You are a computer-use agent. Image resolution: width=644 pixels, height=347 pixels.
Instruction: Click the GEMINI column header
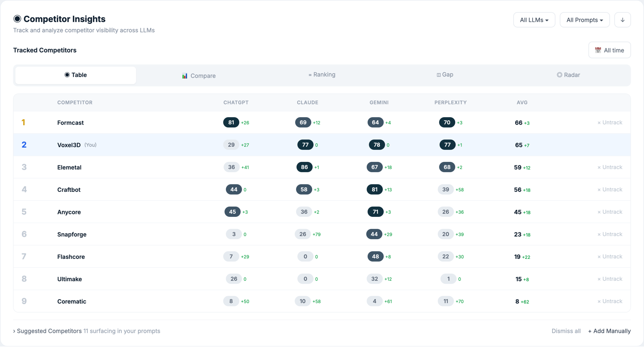379,102
